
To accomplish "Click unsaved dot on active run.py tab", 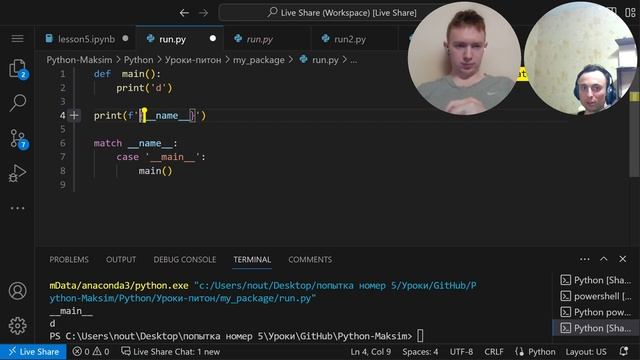I will pyautogui.click(x=213, y=38).
